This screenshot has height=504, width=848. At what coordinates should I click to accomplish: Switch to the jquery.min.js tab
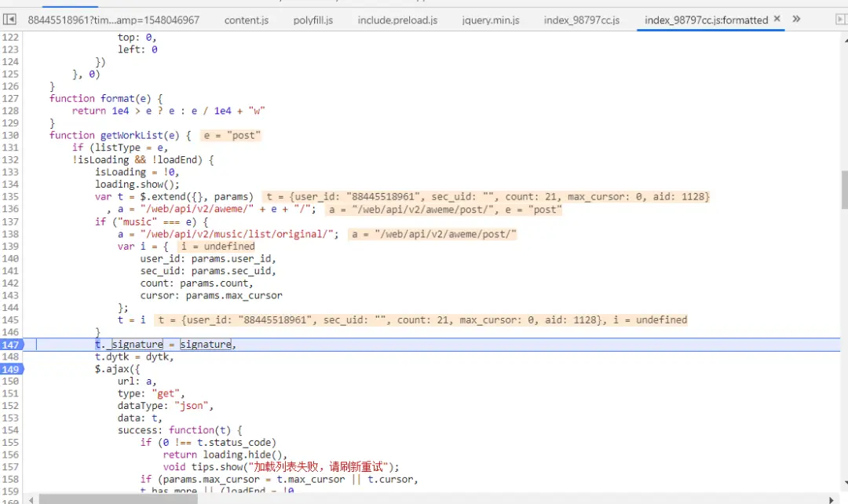click(x=491, y=20)
